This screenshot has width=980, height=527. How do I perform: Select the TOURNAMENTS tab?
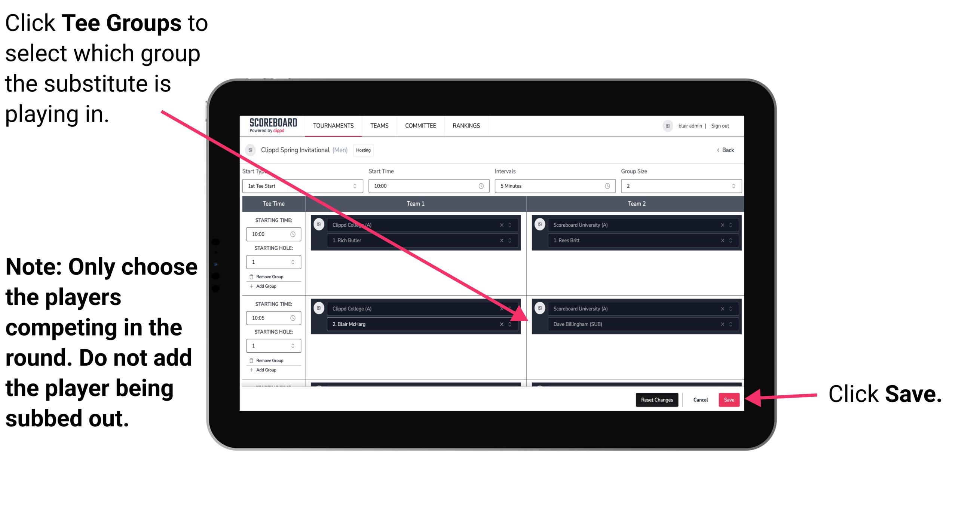click(331, 126)
